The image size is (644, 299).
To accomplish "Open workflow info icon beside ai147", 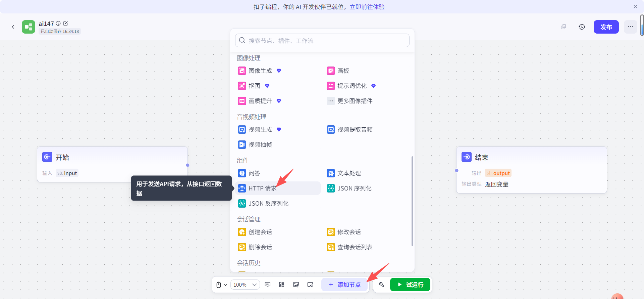I will coord(58,24).
